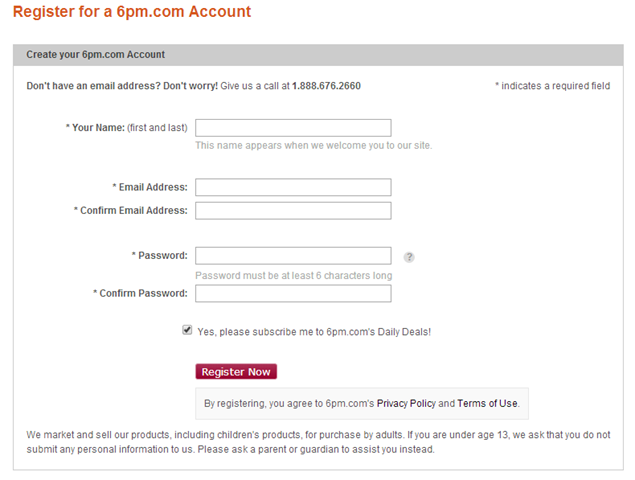Click inside the Password input field
Image resolution: width=635 pixels, height=480 pixels.
click(293, 256)
